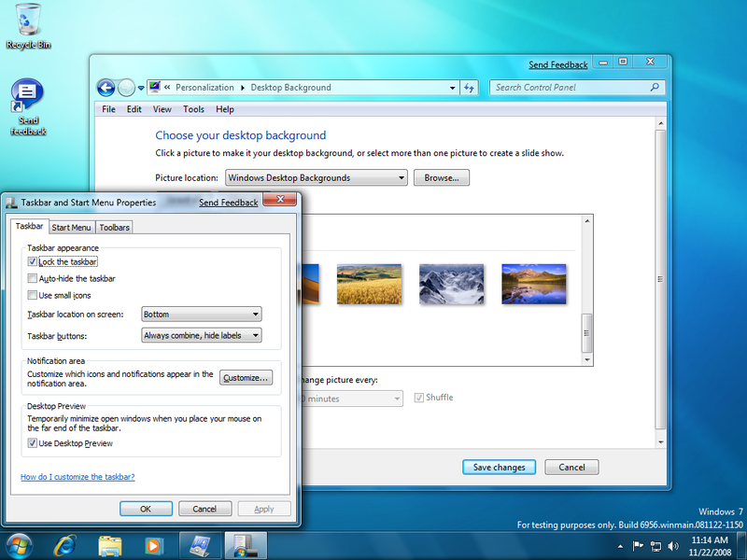Click the Start orb
This screenshot has width=747, height=560.
coord(19,545)
